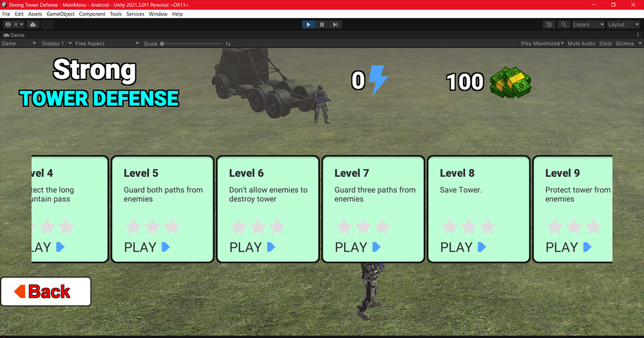Image resolution: width=644 pixels, height=338 pixels.
Task: Click the Level 6 title text
Action: 246,173
